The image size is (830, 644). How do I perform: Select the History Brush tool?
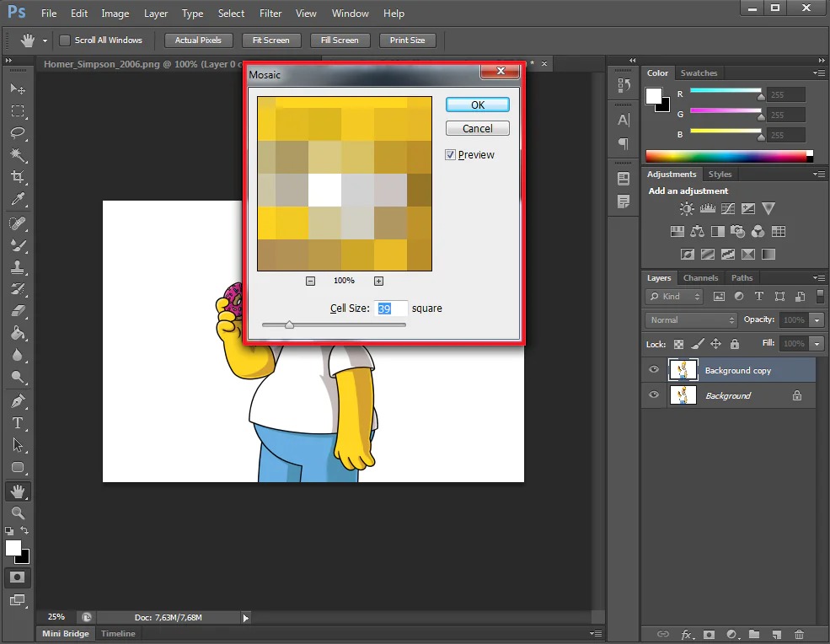pos(18,289)
